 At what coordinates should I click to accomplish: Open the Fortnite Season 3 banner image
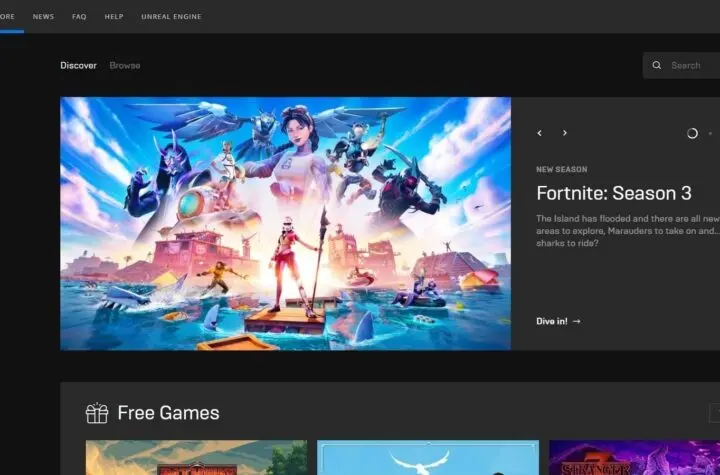[286, 223]
